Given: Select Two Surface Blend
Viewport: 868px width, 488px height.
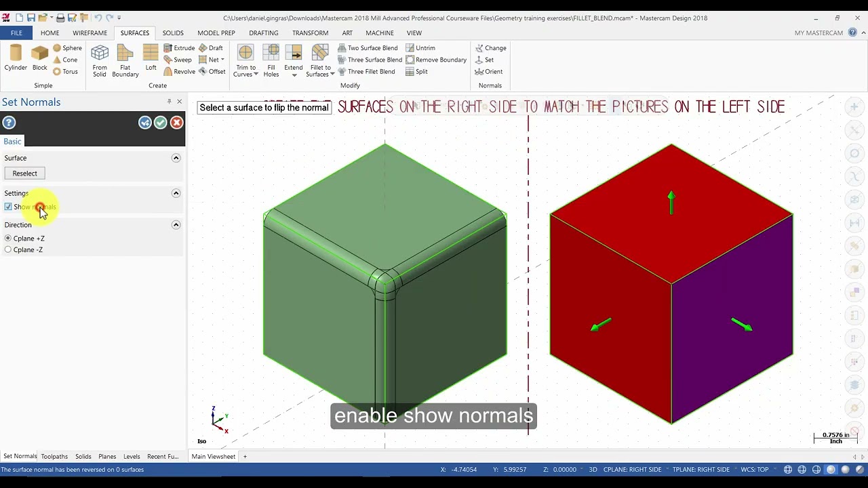Looking at the screenshot, I should (x=368, y=48).
